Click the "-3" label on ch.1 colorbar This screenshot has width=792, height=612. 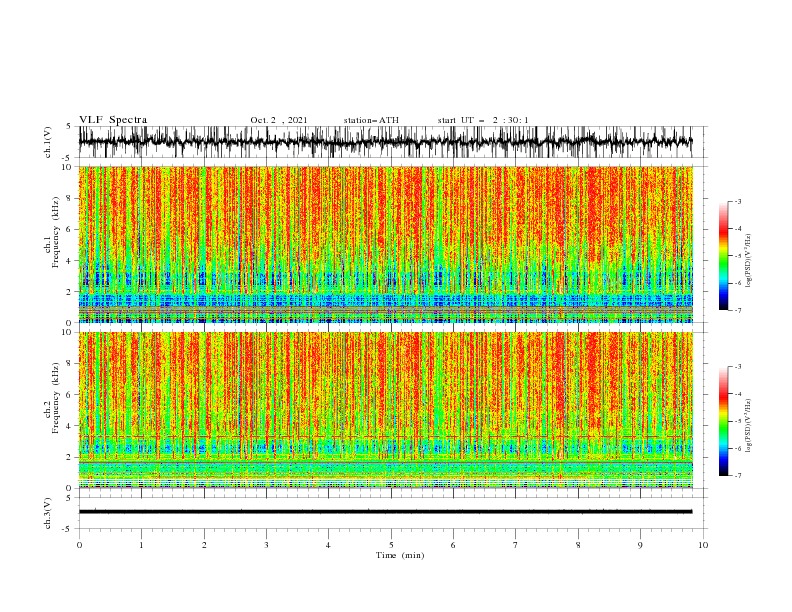pos(737,201)
